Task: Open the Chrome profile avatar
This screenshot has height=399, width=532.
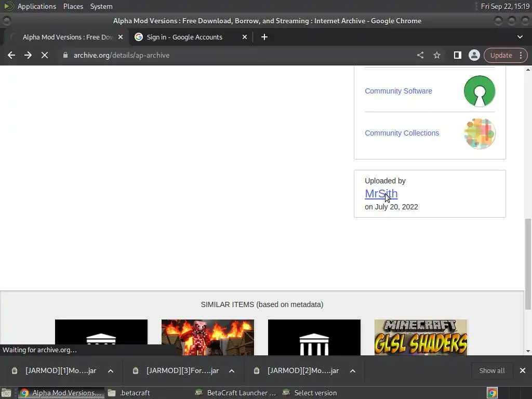Action: 474,55
